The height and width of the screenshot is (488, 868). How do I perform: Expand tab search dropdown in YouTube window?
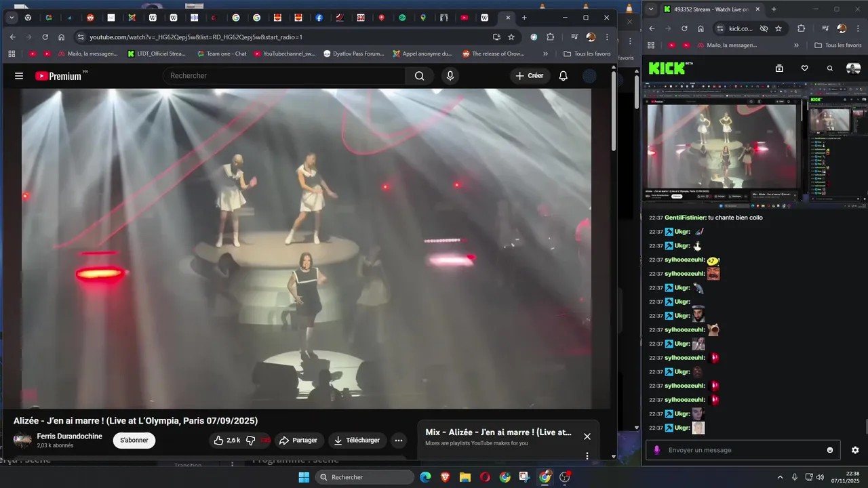coord(12,18)
